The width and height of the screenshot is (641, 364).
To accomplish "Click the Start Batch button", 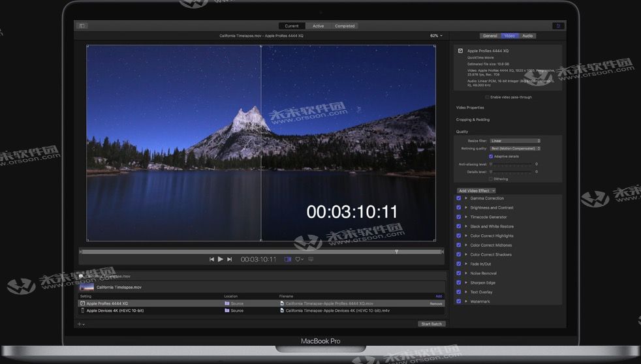I will pos(431,324).
